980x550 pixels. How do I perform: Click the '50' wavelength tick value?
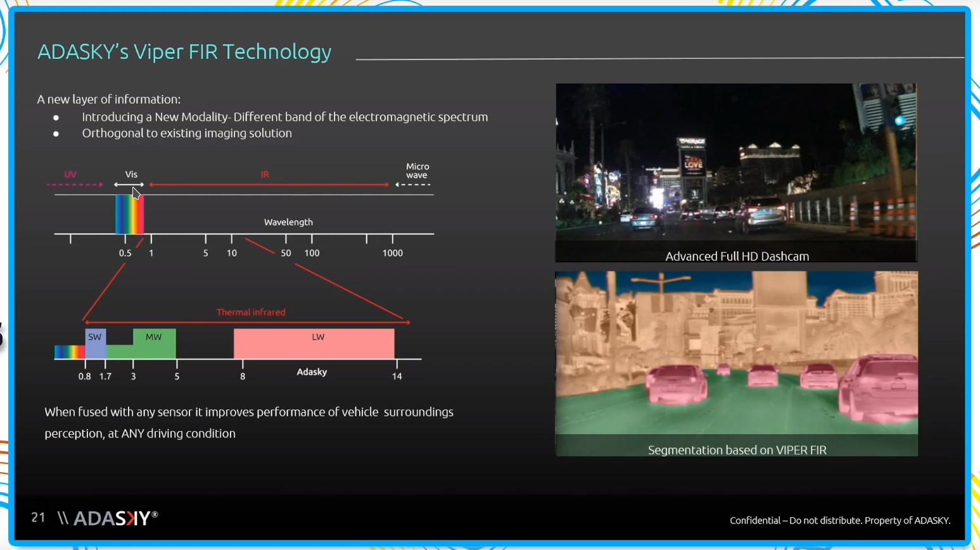point(286,253)
